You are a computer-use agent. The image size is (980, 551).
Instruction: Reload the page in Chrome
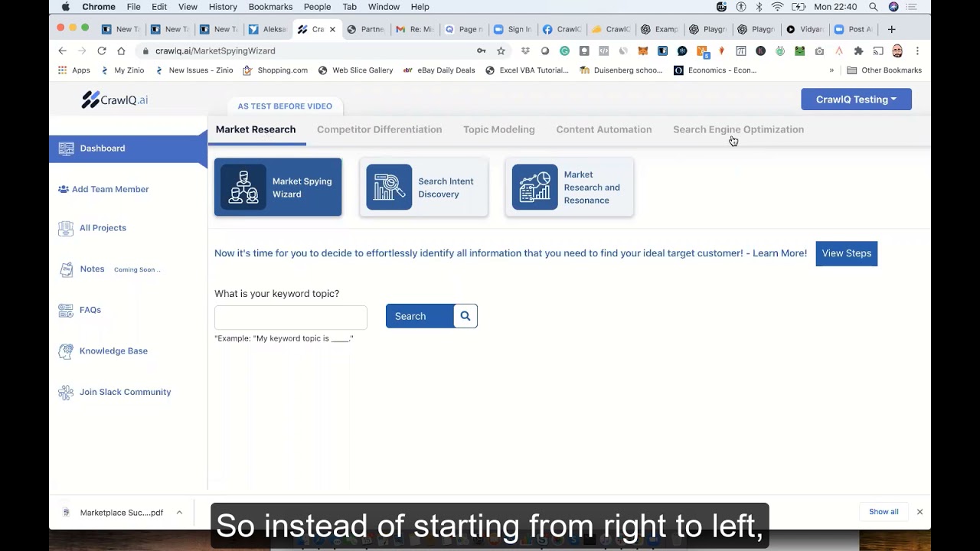click(101, 51)
